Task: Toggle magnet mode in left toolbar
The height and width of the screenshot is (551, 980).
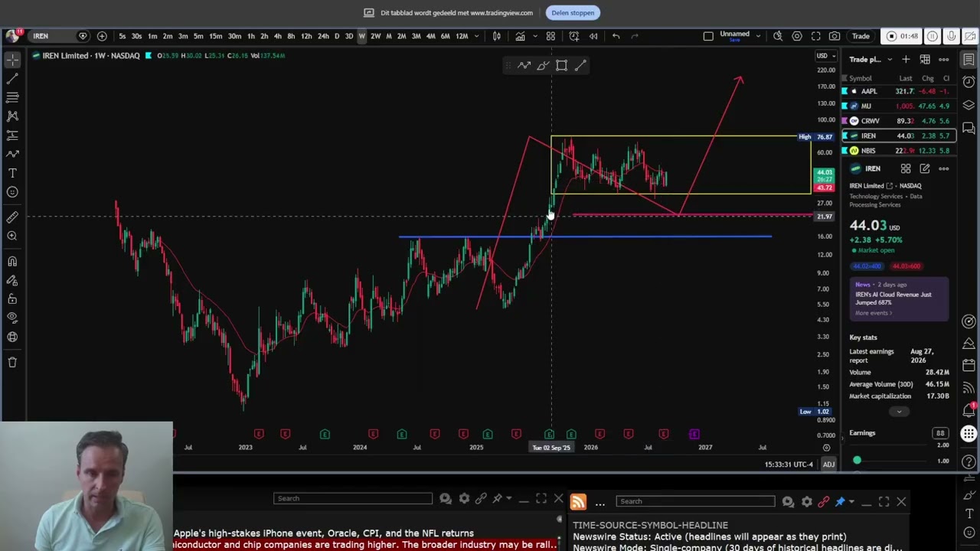Action: tap(12, 262)
